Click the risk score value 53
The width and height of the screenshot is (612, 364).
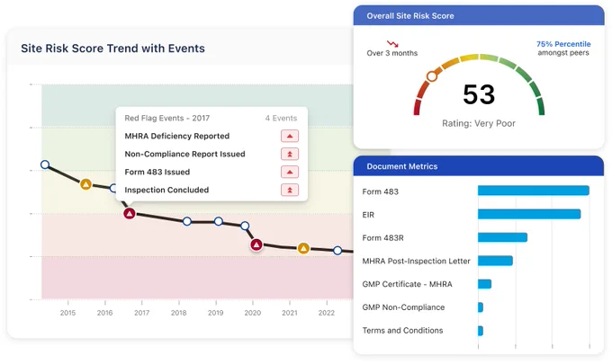pyautogui.click(x=479, y=94)
